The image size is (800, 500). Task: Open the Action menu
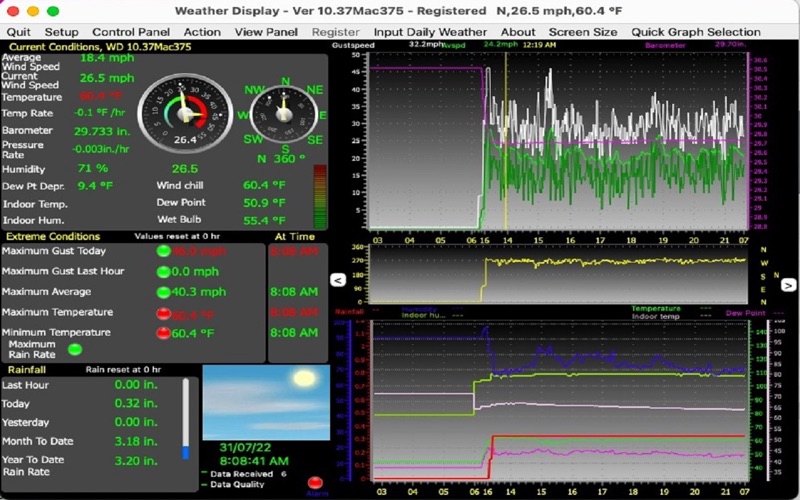[x=202, y=32]
